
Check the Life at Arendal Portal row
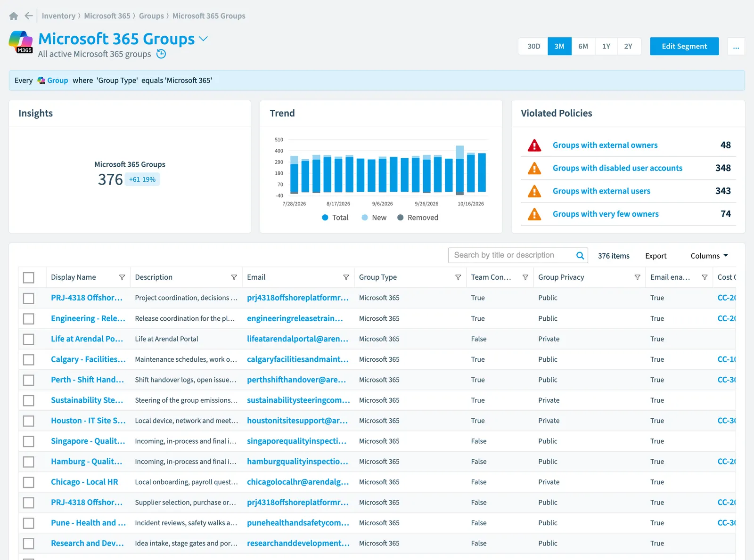pyautogui.click(x=29, y=339)
